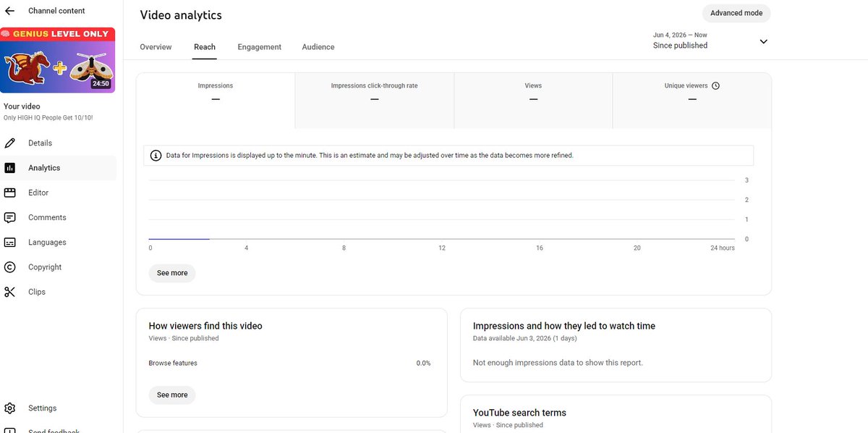Open the Settings gear icon
This screenshot has width=868, height=433.
[x=9, y=408]
